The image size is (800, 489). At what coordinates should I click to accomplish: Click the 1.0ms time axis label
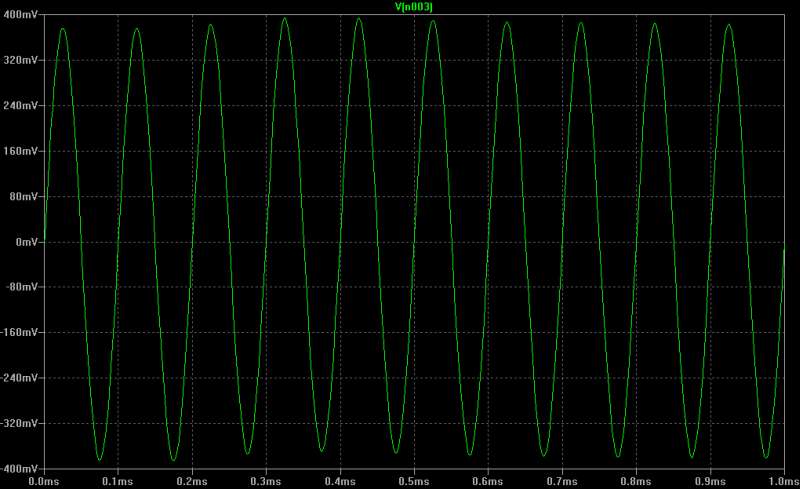[784, 482]
